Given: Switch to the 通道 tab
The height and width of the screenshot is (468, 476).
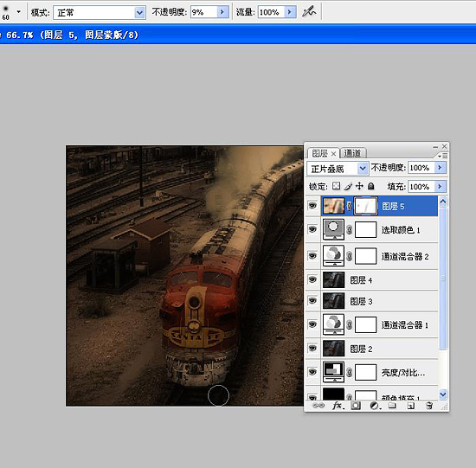Looking at the screenshot, I should click(x=353, y=153).
